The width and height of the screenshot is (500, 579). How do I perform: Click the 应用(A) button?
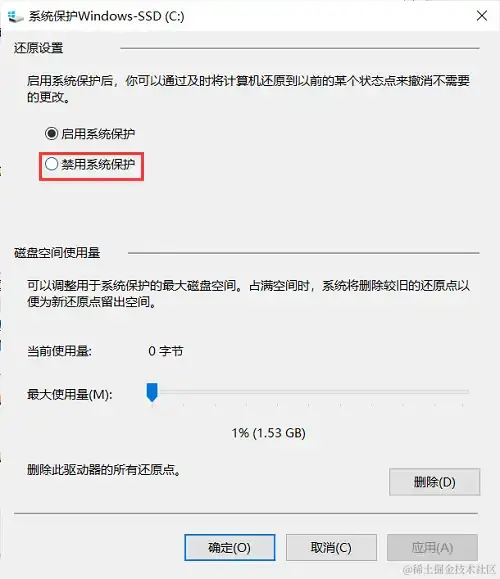[432, 547]
